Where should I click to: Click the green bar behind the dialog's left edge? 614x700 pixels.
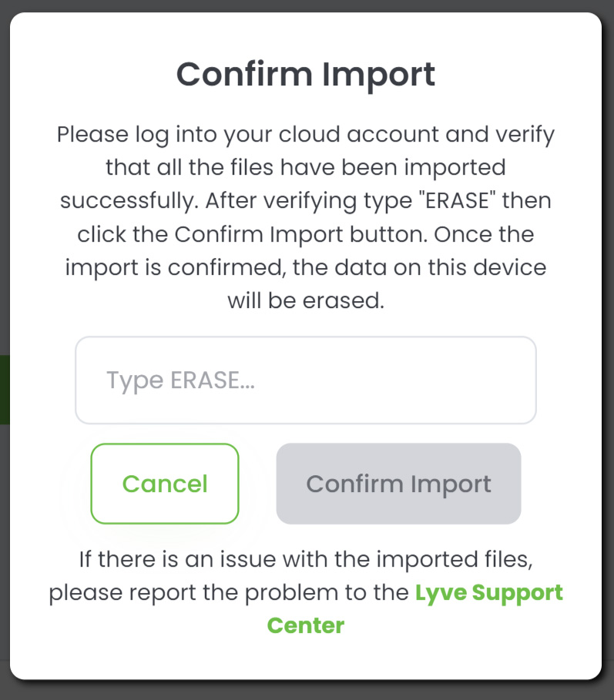click(x=4, y=389)
